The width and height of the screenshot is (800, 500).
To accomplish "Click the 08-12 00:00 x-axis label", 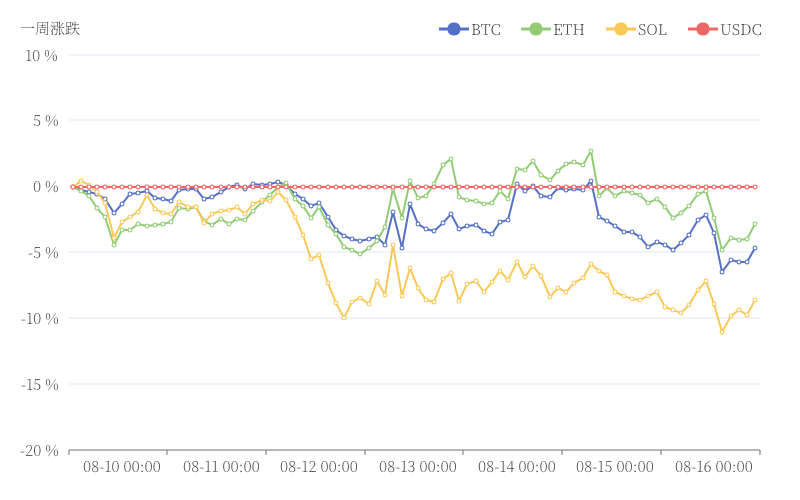I will [x=319, y=467].
